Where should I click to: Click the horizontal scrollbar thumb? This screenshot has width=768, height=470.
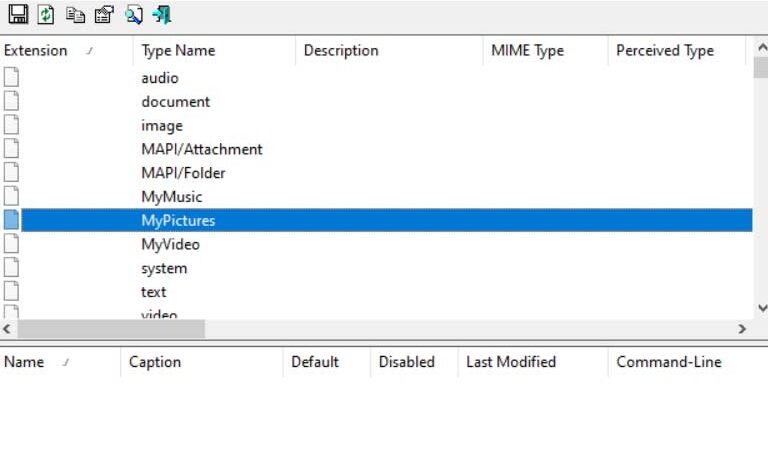coord(111,329)
